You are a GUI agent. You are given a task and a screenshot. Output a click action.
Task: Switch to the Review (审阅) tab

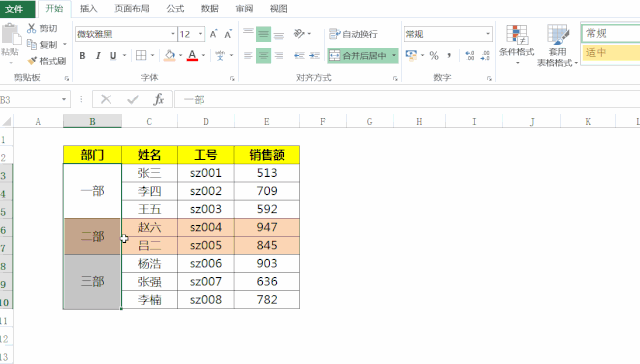[244, 9]
